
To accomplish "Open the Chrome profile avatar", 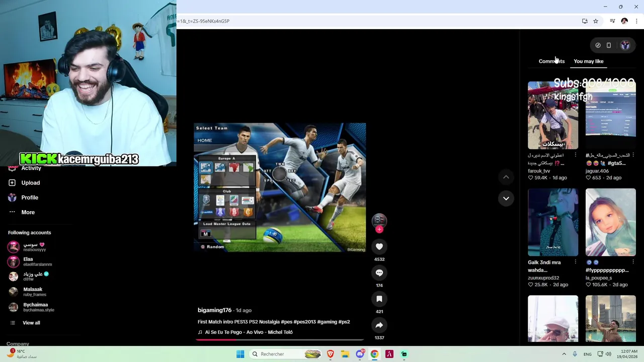I will 624,21.
